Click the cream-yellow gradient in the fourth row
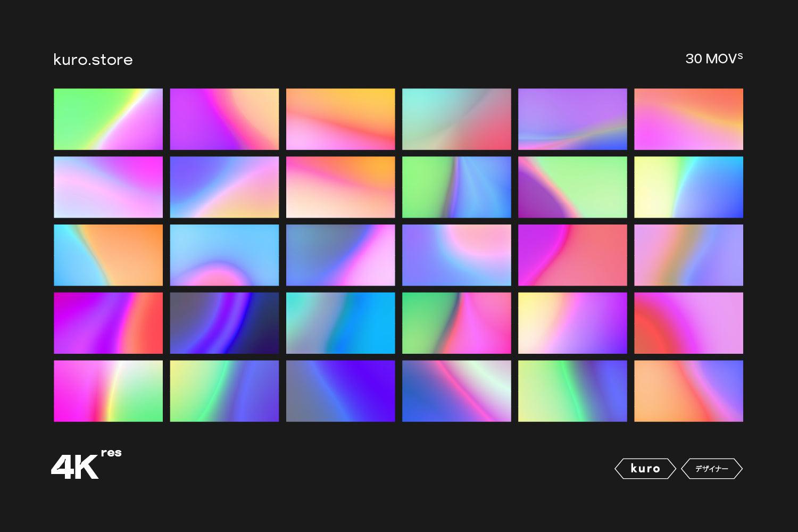 pos(572,322)
